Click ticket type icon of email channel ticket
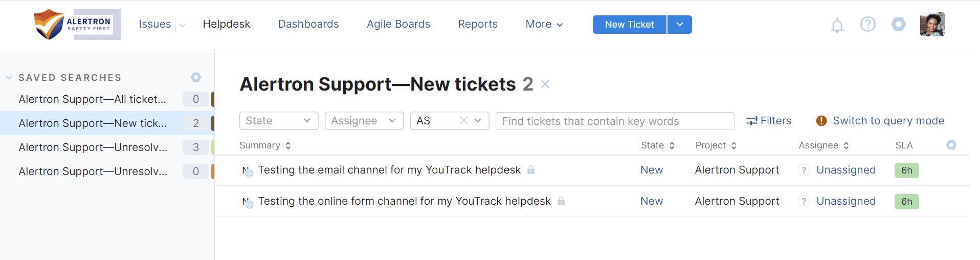Image resolution: width=980 pixels, height=260 pixels. click(x=248, y=171)
